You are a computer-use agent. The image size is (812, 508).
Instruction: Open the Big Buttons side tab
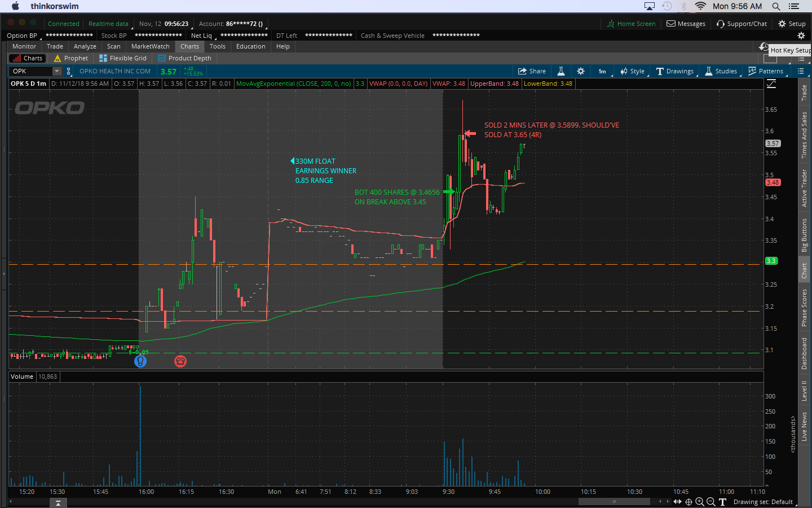tap(805, 235)
